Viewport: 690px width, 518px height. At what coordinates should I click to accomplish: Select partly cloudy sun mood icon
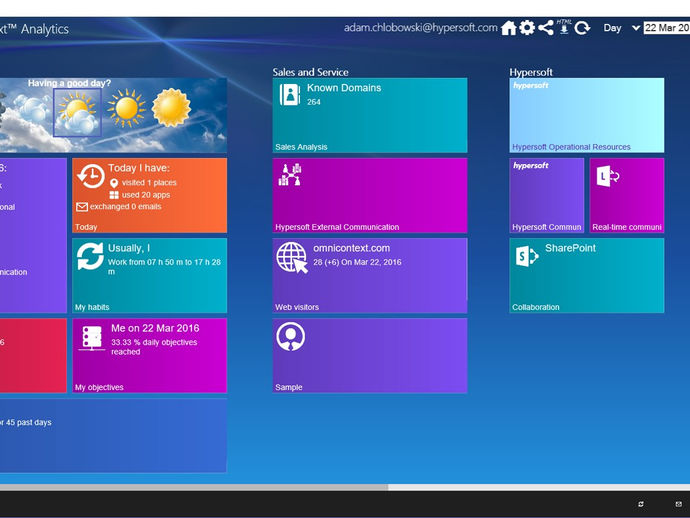click(x=77, y=113)
